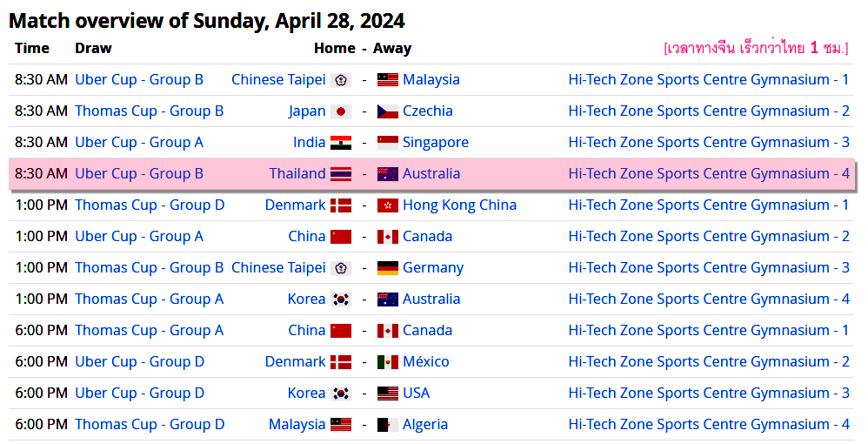Image resolution: width=868 pixels, height=444 pixels.
Task: Open Gymnasium - 4 venue for Thailand match
Action: pyautogui.click(x=709, y=173)
